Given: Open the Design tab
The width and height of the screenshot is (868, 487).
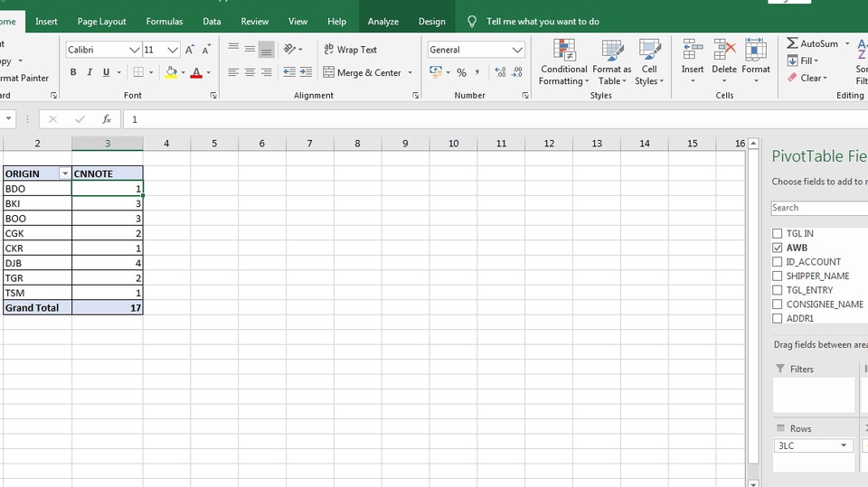Looking at the screenshot, I should coord(432,22).
